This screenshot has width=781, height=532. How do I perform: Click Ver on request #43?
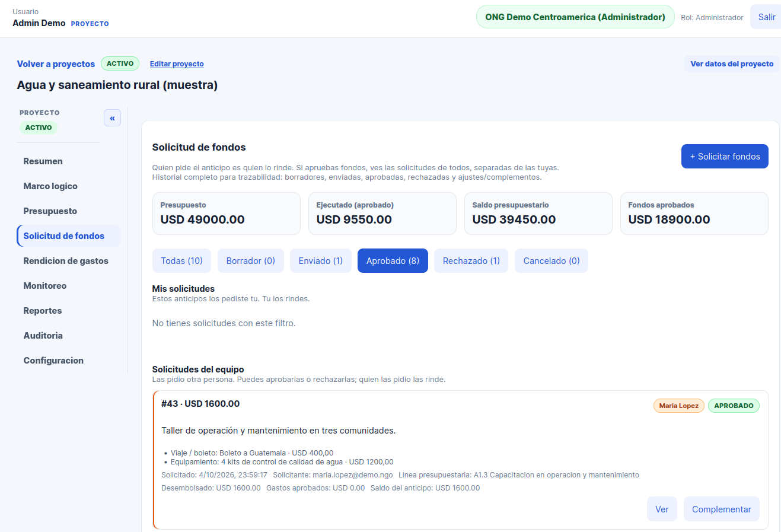pyautogui.click(x=662, y=509)
